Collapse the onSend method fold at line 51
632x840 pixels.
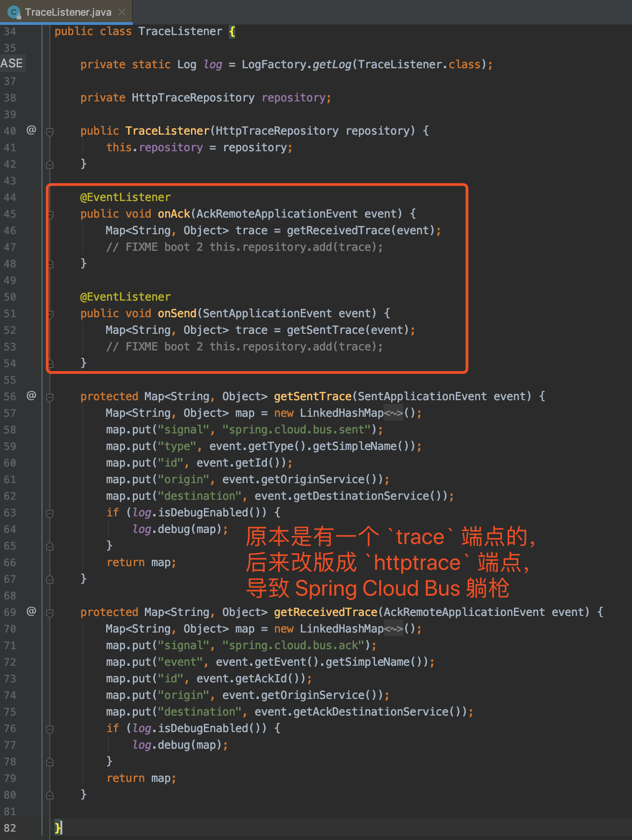coord(50,314)
